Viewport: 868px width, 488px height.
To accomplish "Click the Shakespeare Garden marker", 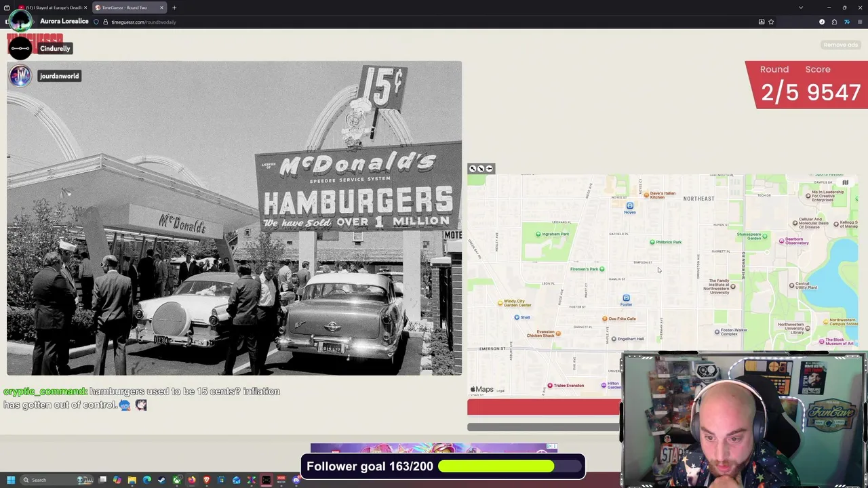I will [764, 237].
